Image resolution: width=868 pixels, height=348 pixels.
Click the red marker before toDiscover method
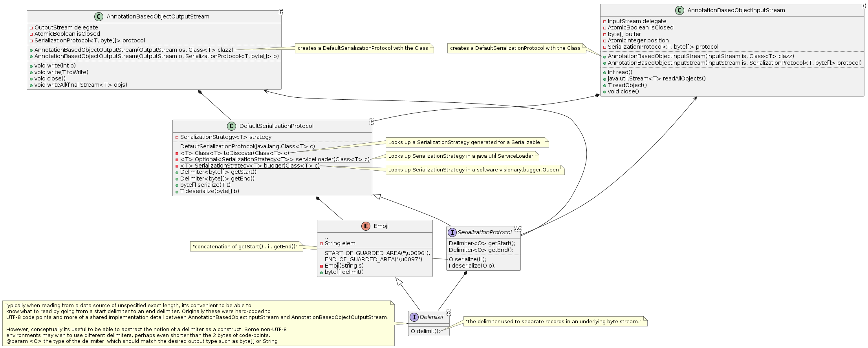(177, 153)
